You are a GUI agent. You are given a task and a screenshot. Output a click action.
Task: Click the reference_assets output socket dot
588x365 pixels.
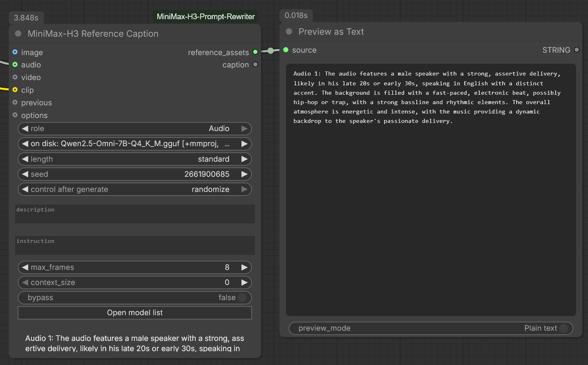click(x=255, y=52)
